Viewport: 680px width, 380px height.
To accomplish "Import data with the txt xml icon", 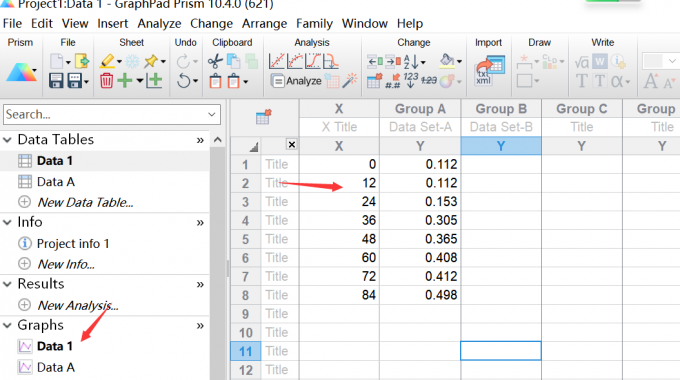I will (x=490, y=71).
